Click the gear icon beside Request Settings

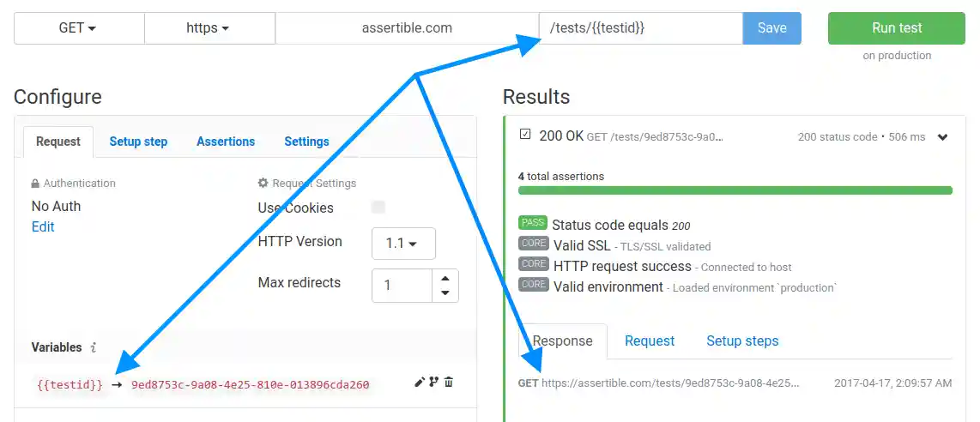coord(263,184)
